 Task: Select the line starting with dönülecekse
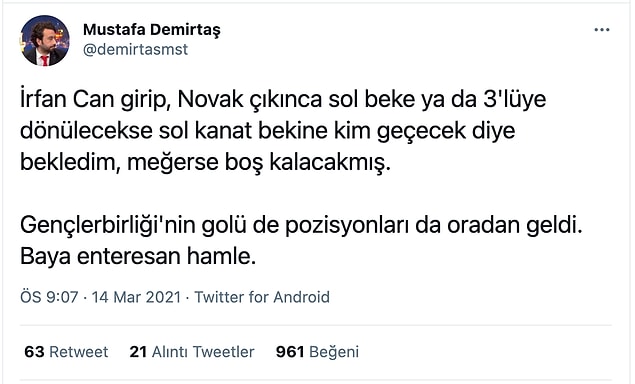pyautogui.click(x=268, y=131)
